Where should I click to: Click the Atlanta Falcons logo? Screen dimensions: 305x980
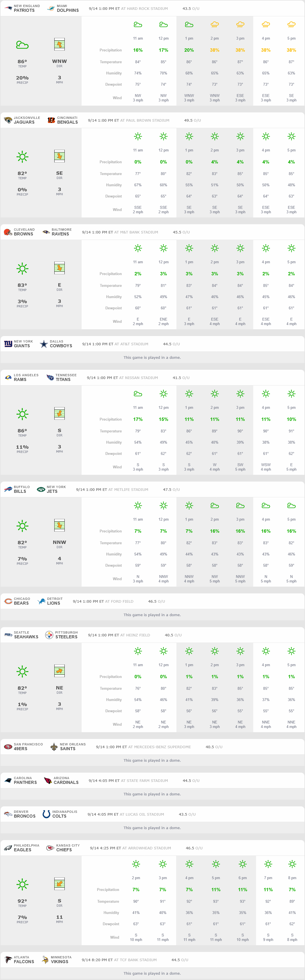8,959
